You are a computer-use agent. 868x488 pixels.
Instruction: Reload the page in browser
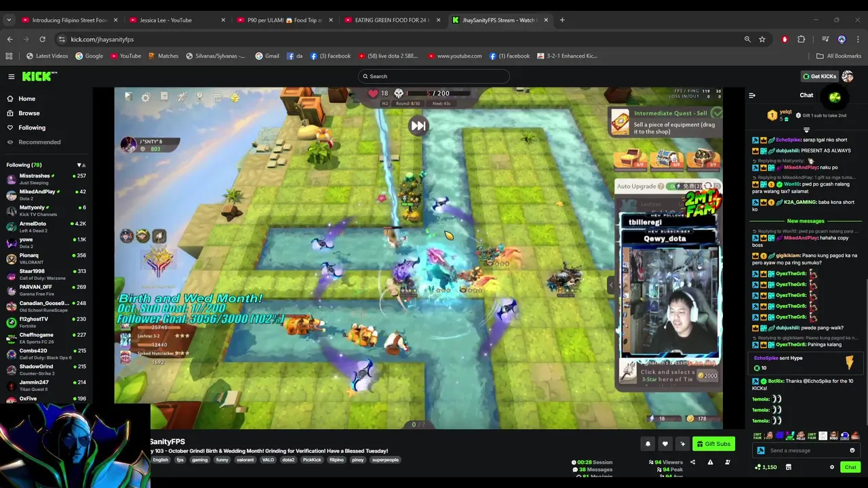coord(42,39)
